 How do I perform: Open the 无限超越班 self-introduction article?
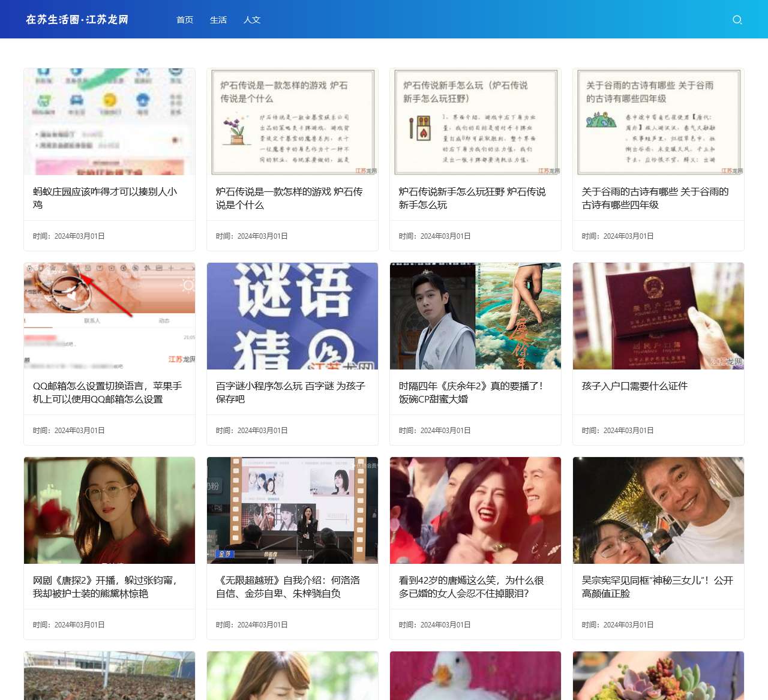pos(289,587)
